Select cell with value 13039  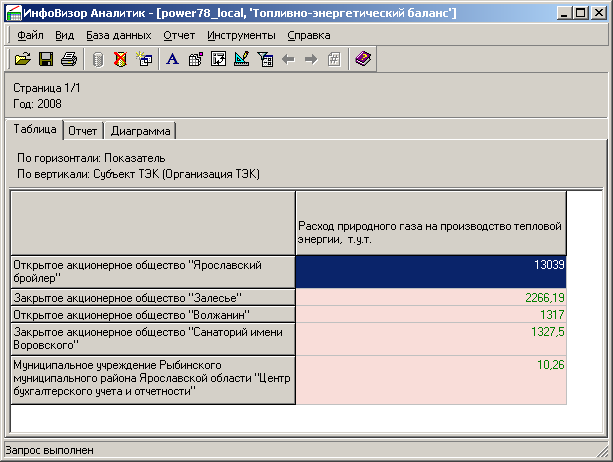click(431, 272)
